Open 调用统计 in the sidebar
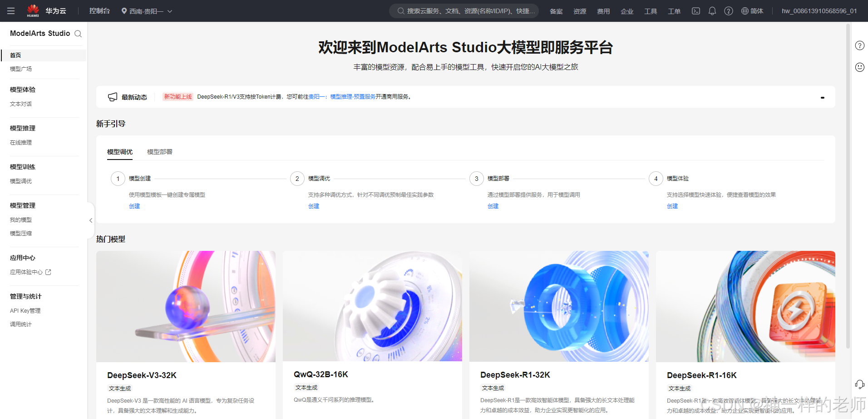Image resolution: width=868 pixels, height=419 pixels. point(21,324)
